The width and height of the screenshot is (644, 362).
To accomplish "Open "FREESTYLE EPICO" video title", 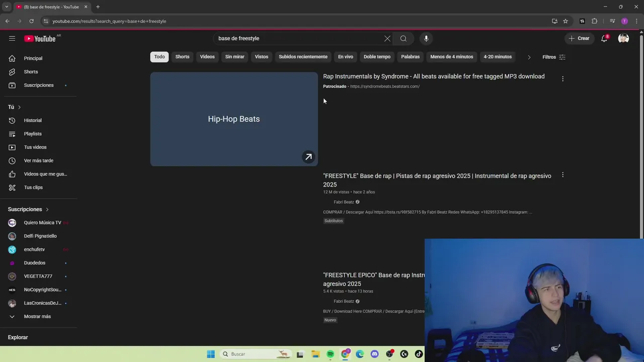I will point(374,280).
